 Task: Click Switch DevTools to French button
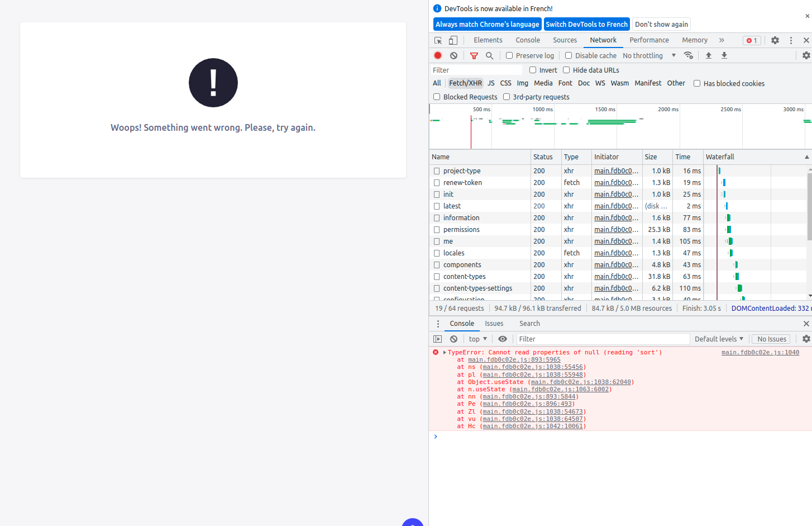587,24
